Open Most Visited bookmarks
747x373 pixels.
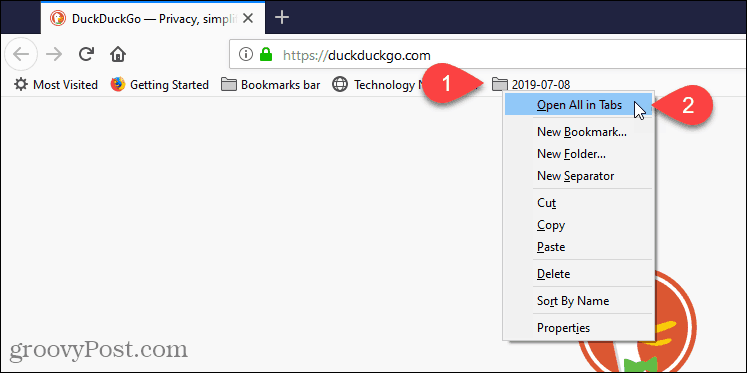point(56,85)
